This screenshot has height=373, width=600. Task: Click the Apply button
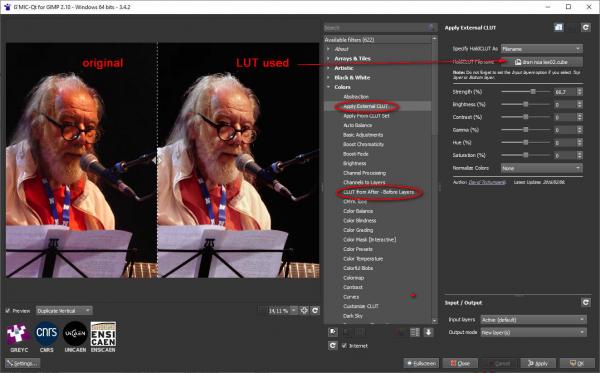[538, 363]
